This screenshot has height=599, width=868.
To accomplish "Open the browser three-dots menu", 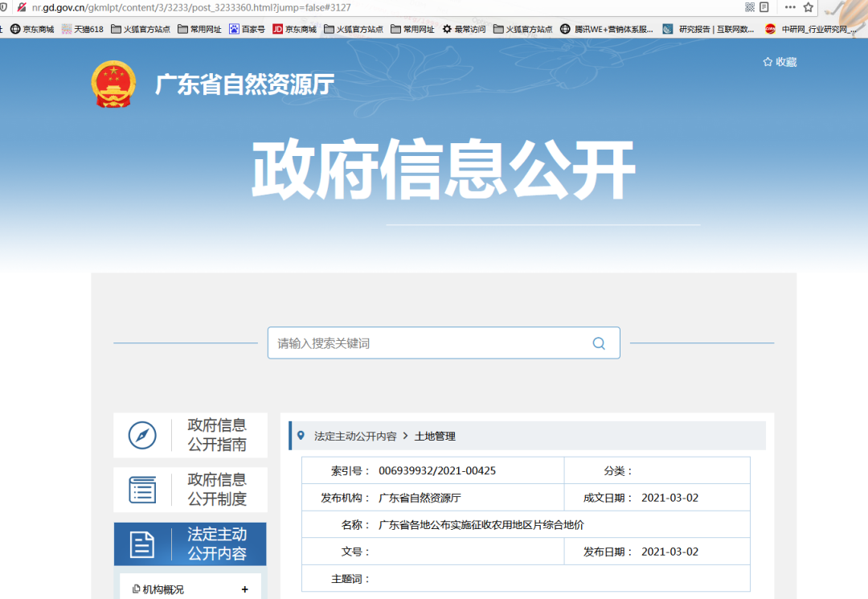I will coord(788,7).
